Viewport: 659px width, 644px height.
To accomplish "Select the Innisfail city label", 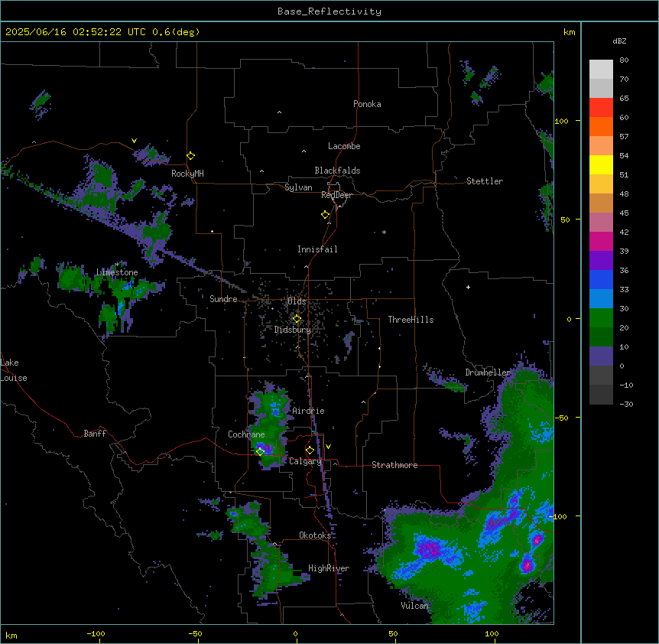I will coord(317,249).
